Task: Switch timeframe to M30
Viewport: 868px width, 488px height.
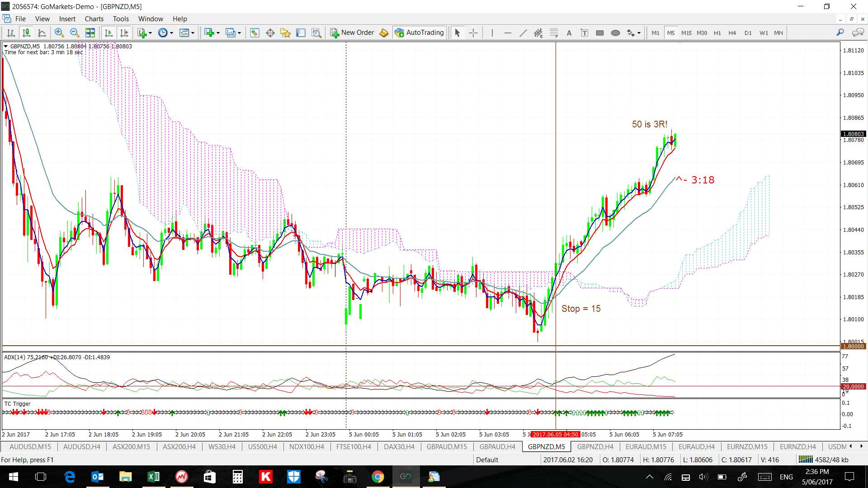Action: [702, 33]
